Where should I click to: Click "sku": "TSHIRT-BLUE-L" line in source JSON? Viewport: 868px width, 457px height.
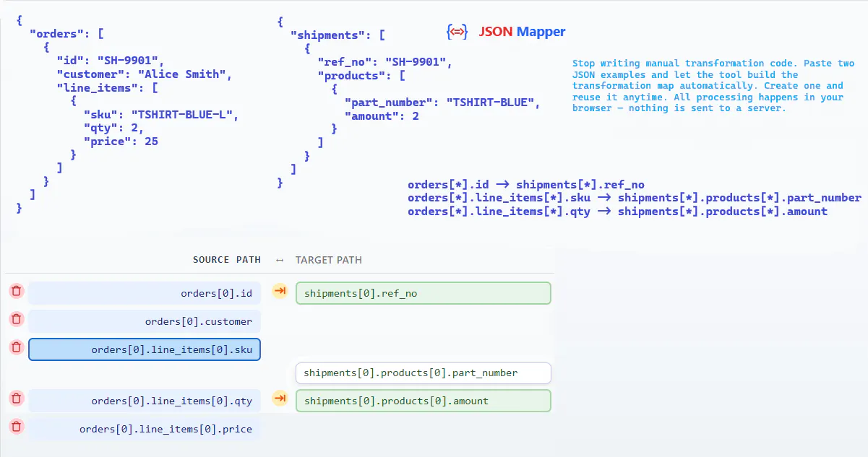160,115
